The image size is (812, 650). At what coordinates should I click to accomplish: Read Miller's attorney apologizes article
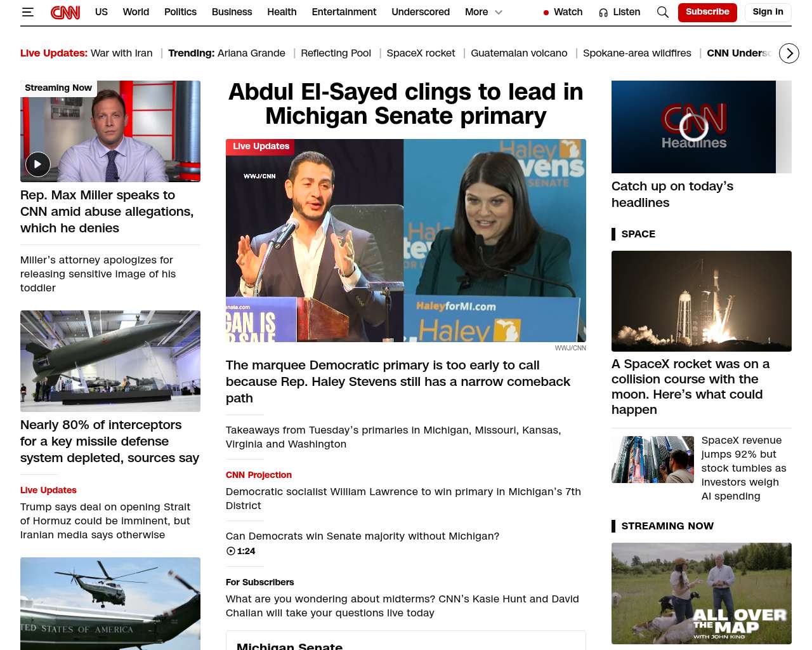pyautogui.click(x=98, y=274)
